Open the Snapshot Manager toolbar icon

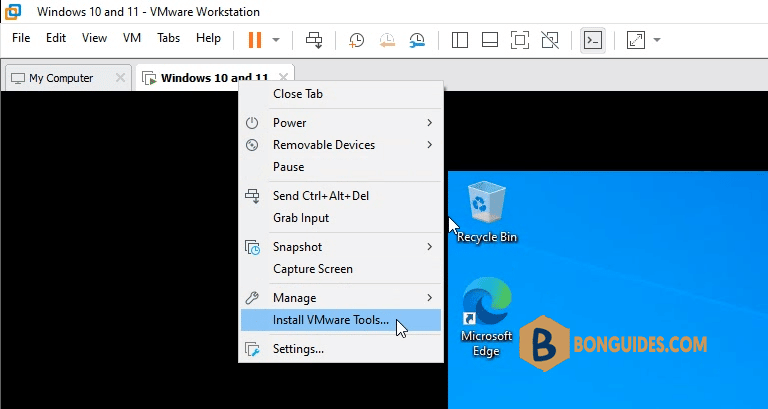[417, 40]
